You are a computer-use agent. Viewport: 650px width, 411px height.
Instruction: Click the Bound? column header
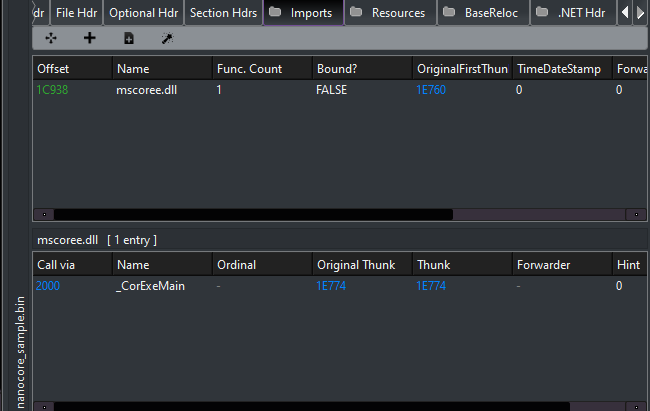tap(362, 69)
